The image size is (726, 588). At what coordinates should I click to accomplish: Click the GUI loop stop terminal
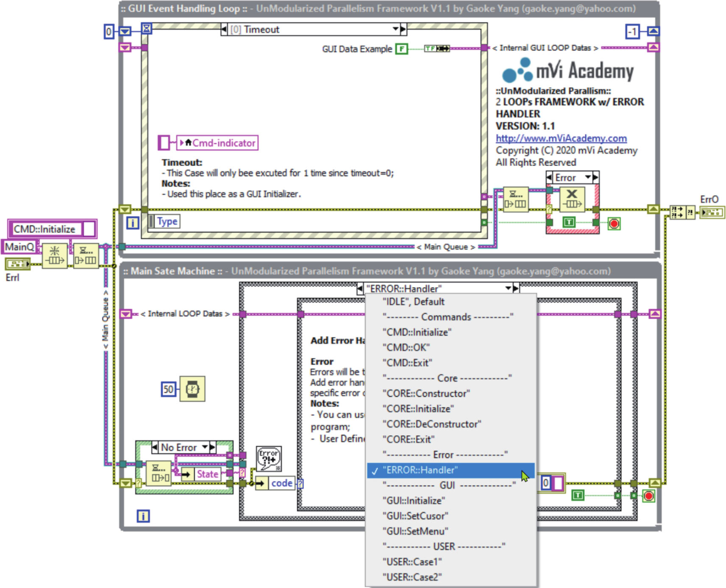click(614, 224)
